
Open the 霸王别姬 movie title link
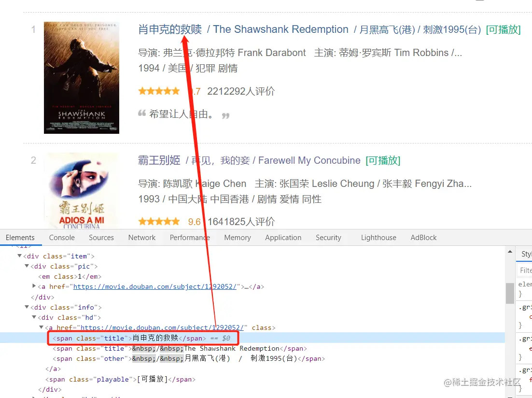(x=159, y=160)
